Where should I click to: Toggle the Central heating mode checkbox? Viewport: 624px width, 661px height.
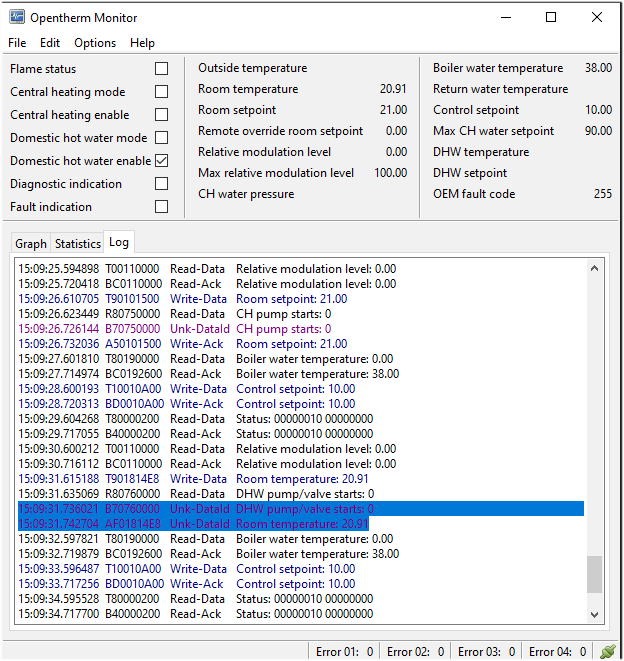pos(161,91)
